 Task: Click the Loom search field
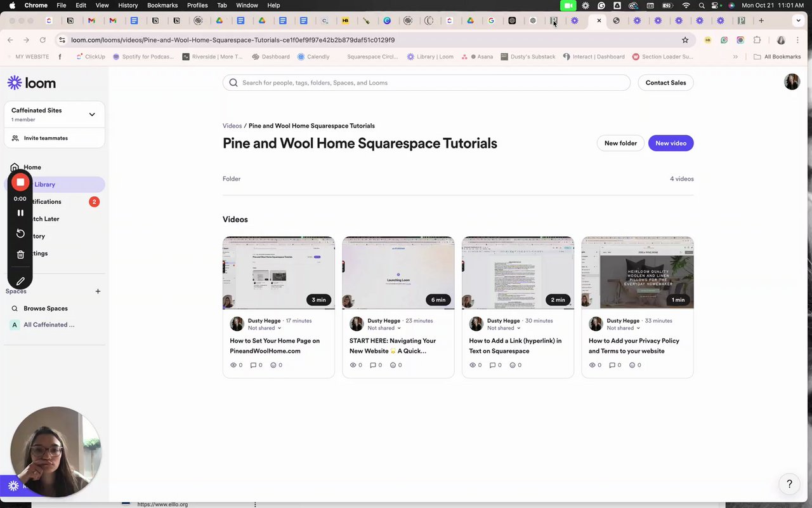coord(426,83)
